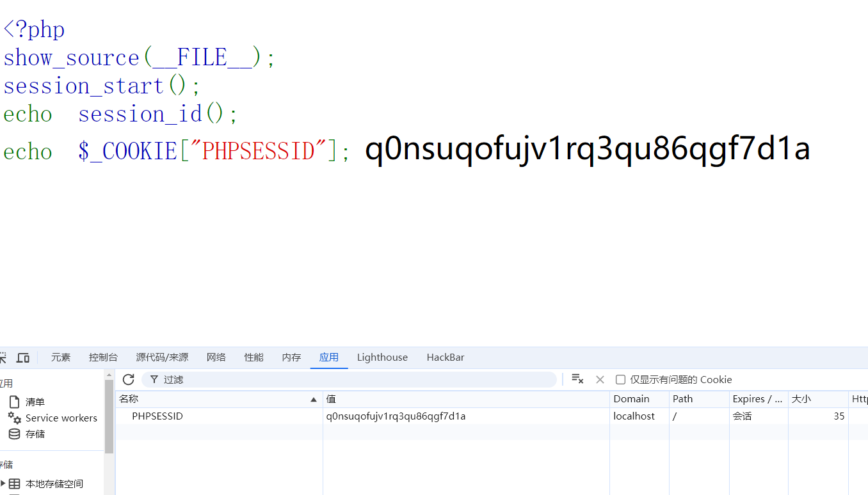Click the 过滤 filter input field
The width and height of the screenshot is (868, 495).
[x=352, y=379]
